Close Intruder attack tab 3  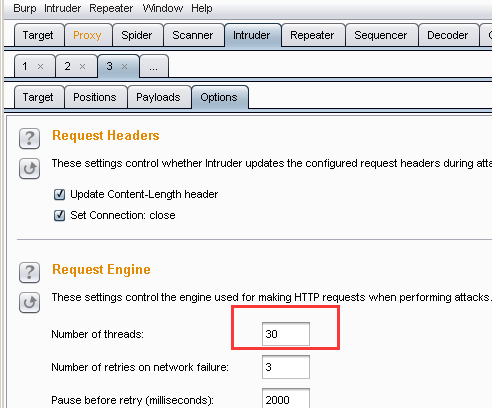tap(124, 67)
